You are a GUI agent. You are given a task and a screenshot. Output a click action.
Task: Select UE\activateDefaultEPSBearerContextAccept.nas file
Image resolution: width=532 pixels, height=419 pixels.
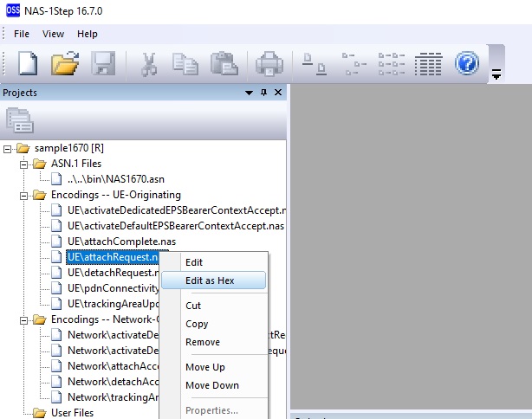[x=176, y=226]
